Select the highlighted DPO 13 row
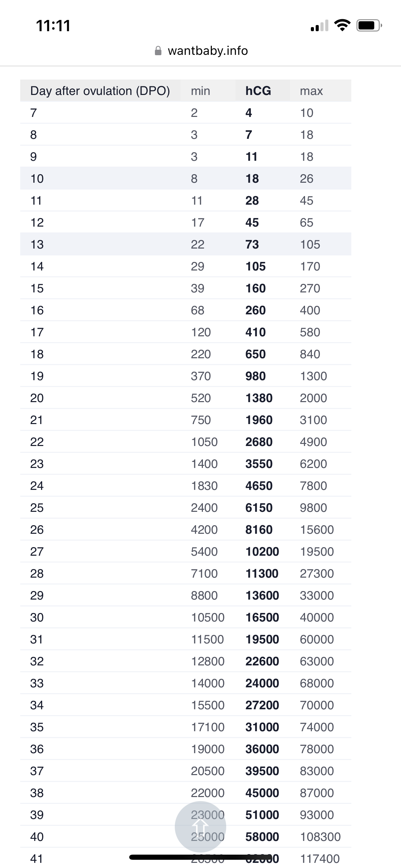The width and height of the screenshot is (401, 868). [x=185, y=244]
